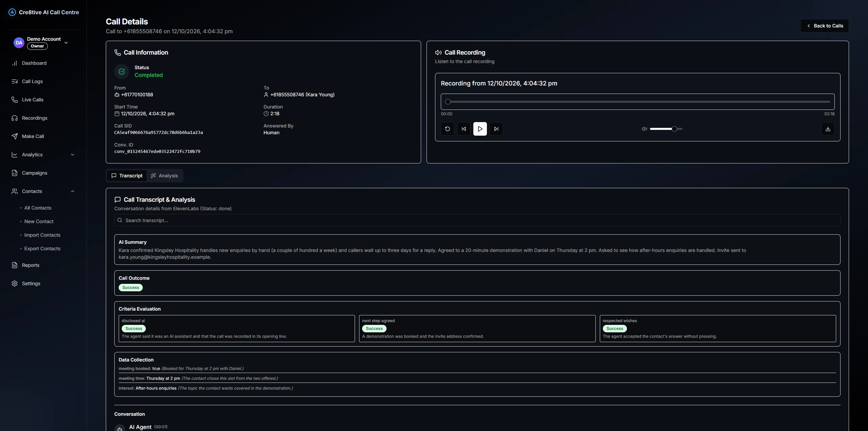Select New Contact
The height and width of the screenshot is (431, 868).
coord(39,221)
